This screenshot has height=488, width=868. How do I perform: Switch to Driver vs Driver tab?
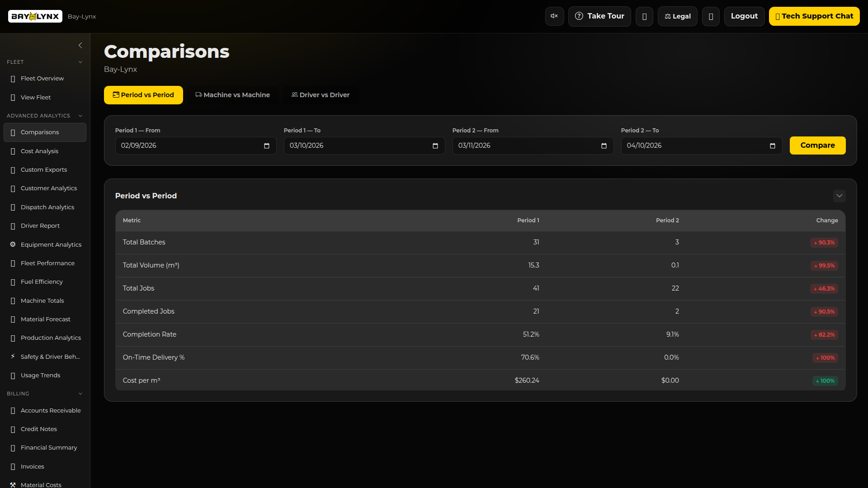click(x=320, y=95)
